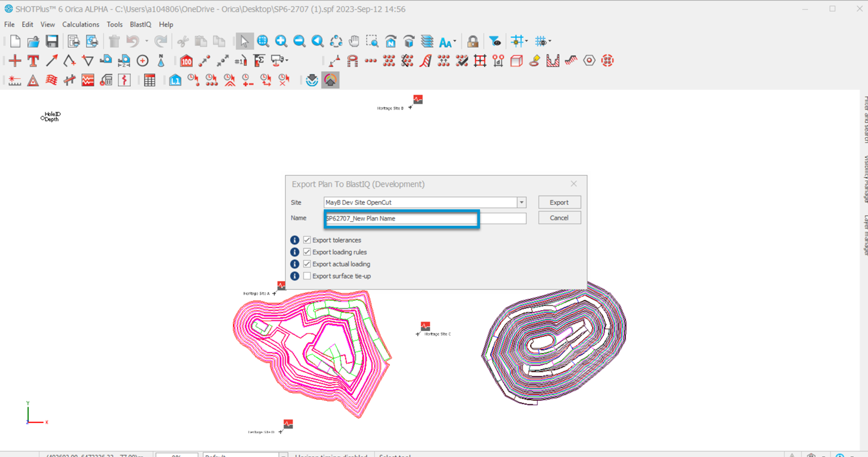This screenshot has width=868, height=457.
Task: Uncheck Export actual loading checkbox
Action: click(x=307, y=264)
